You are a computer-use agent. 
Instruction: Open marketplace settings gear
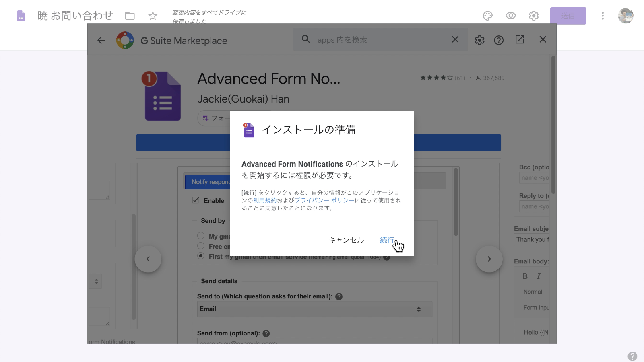[479, 40]
